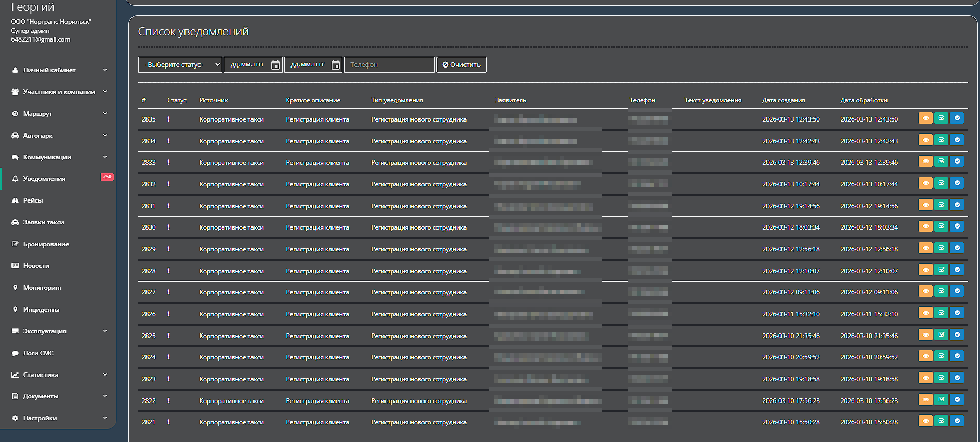Click the red exclamation status icon in row 2830
This screenshot has height=442, width=980.
click(168, 227)
